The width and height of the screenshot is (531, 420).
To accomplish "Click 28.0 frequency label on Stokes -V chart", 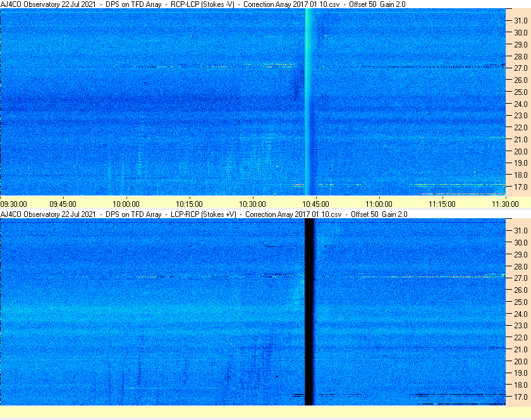I will click(x=521, y=56).
